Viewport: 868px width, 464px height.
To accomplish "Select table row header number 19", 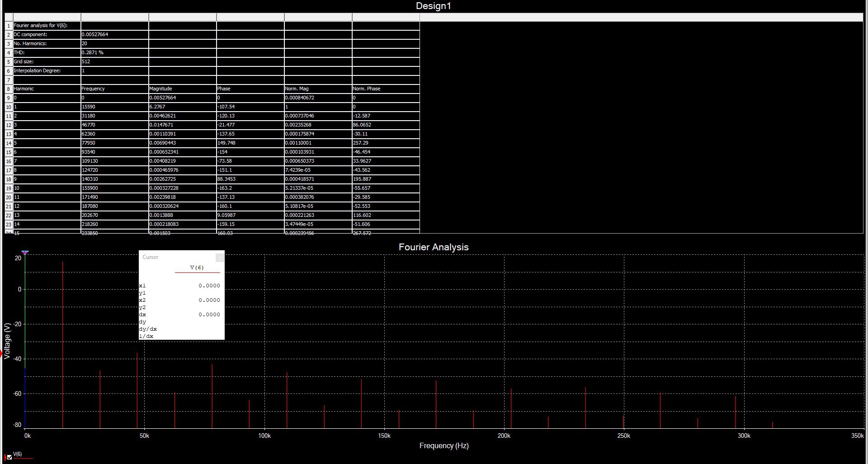I will pyautogui.click(x=9, y=188).
